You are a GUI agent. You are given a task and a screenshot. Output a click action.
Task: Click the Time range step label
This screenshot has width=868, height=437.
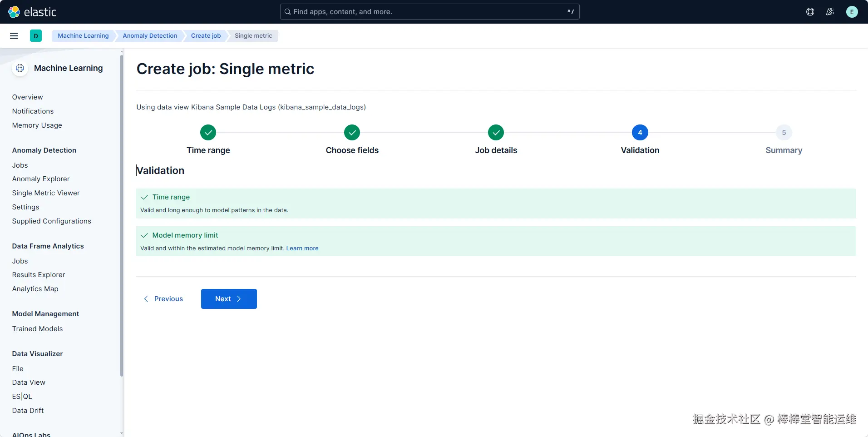(x=208, y=150)
